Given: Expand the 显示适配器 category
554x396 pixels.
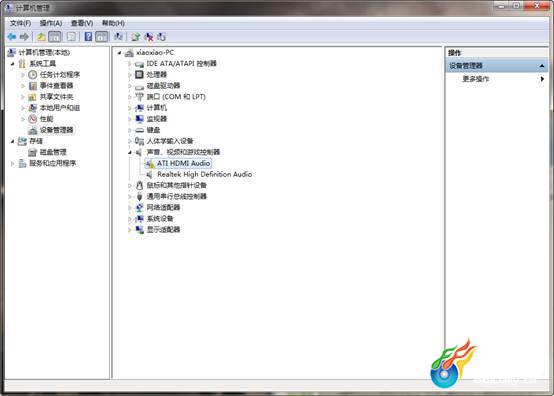Looking at the screenshot, I should click(x=129, y=230).
